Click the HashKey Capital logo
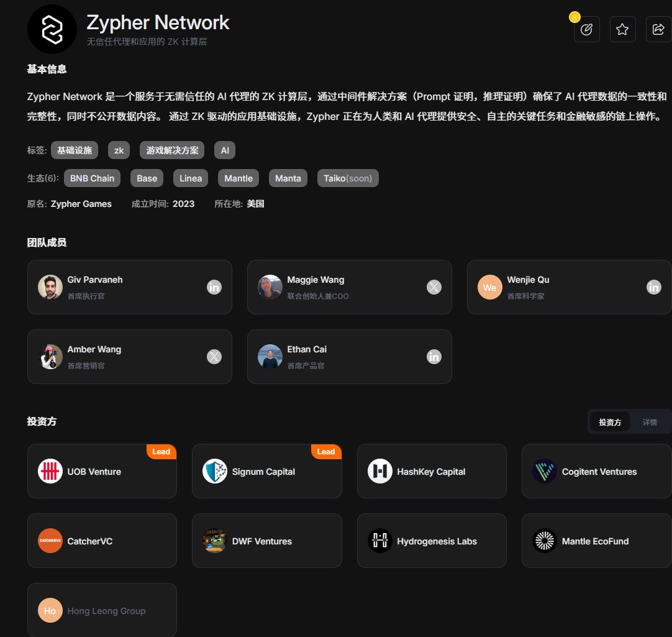The image size is (672, 637). tap(379, 471)
